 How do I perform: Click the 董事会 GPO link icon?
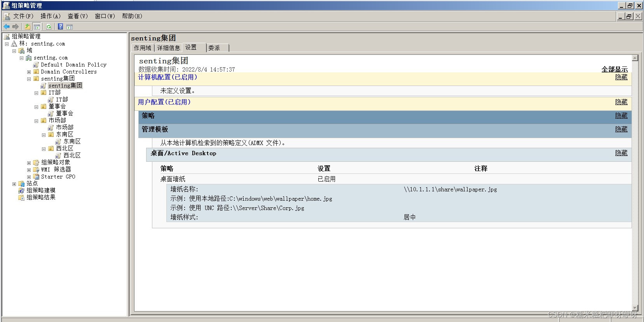51,114
